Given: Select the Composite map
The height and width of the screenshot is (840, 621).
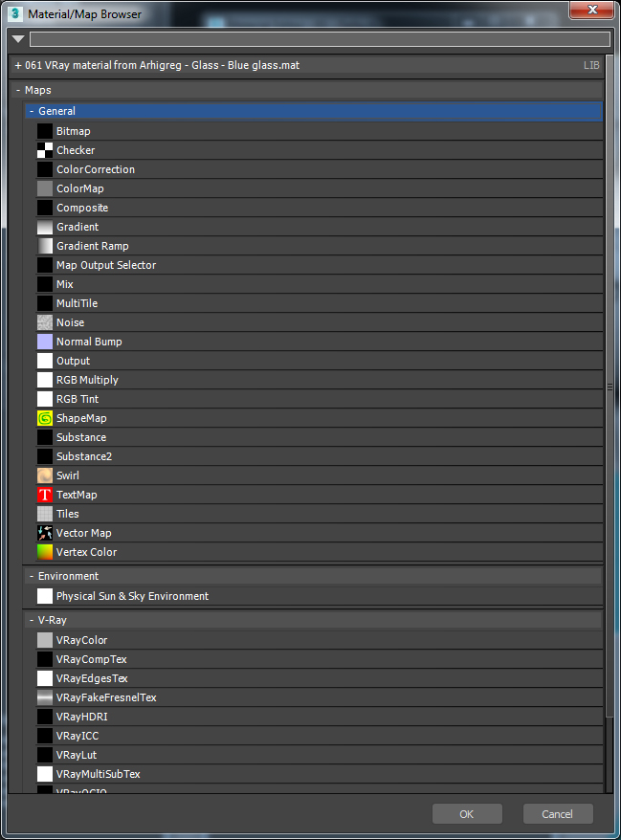Looking at the screenshot, I should 320,208.
